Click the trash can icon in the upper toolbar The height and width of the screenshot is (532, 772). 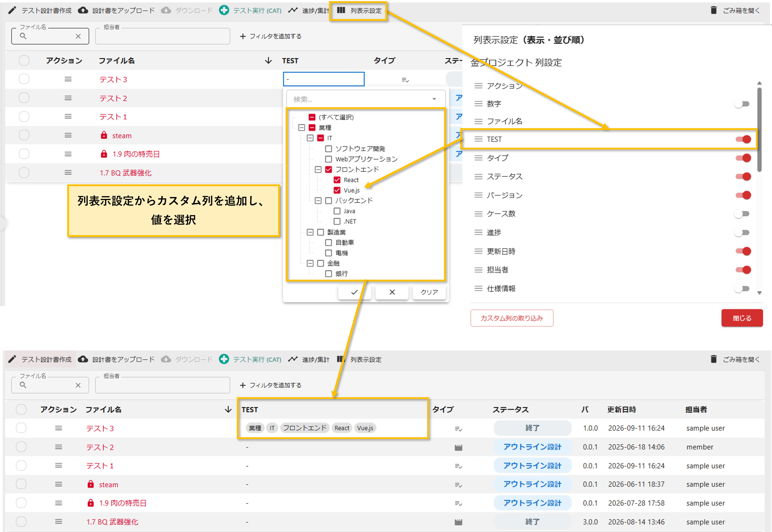pyautogui.click(x=714, y=10)
